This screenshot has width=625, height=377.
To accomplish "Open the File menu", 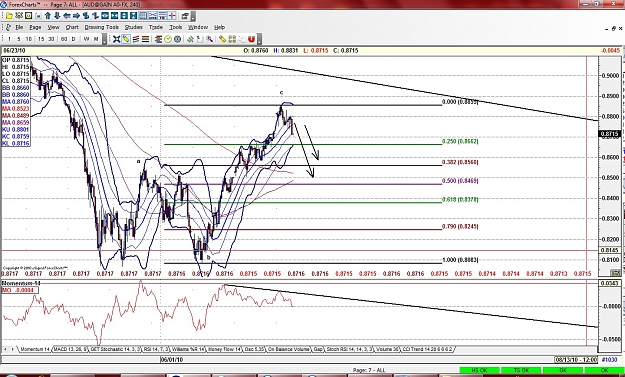I will 19,27.
